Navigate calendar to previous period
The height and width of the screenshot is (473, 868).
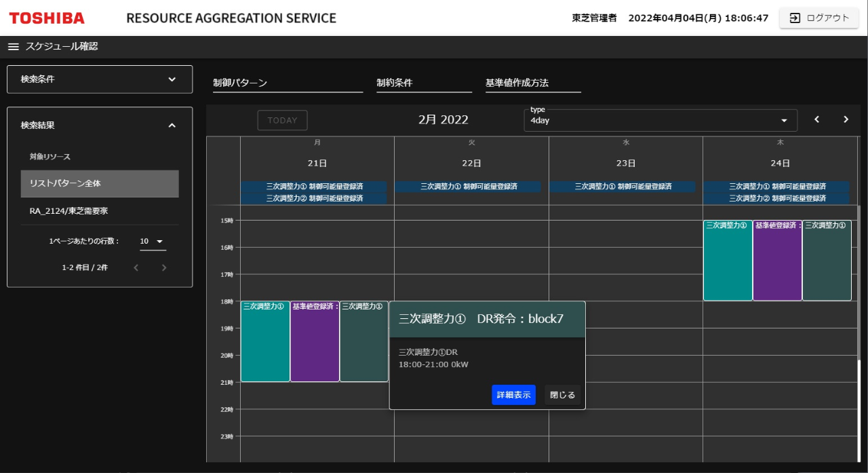[x=816, y=119]
